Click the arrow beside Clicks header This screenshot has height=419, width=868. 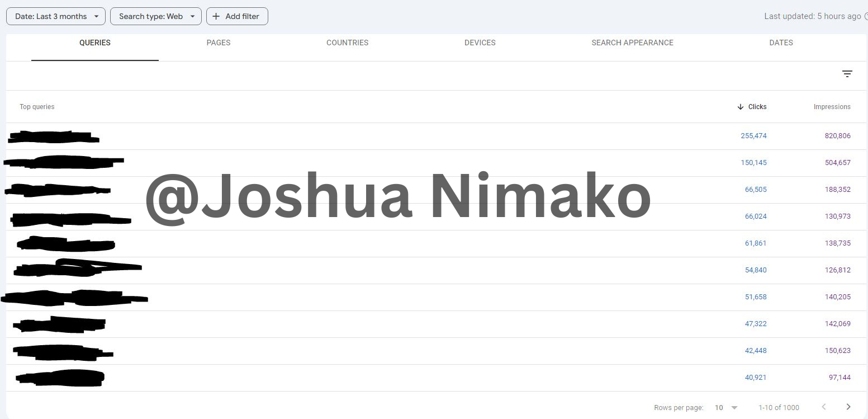click(741, 107)
